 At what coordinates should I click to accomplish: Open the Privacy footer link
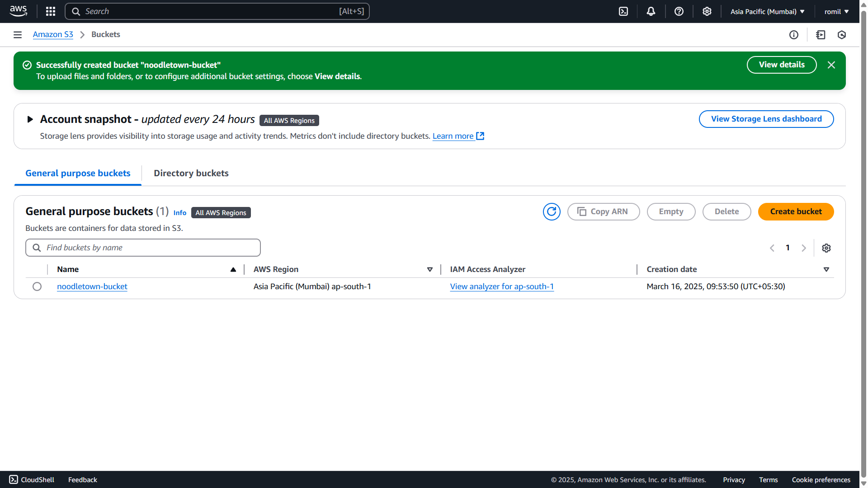pyautogui.click(x=734, y=480)
